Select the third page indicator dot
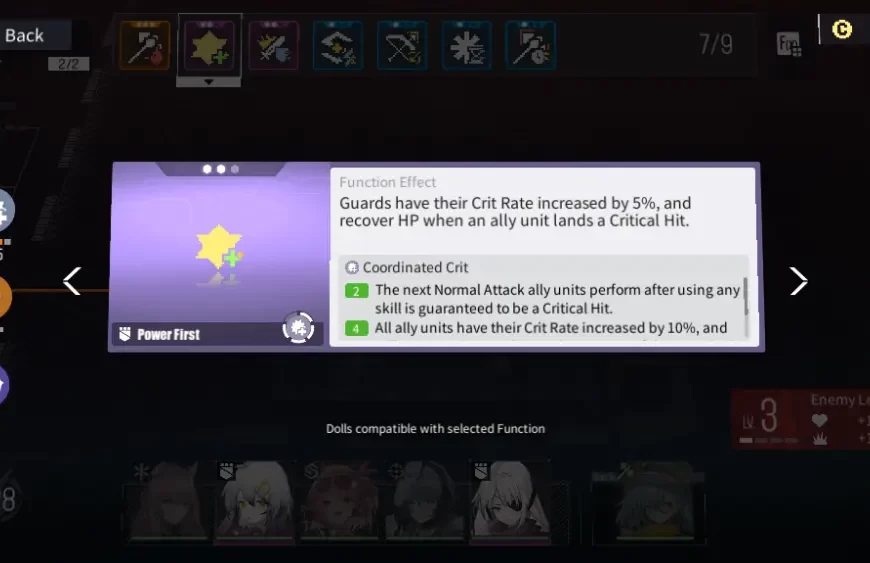The image size is (870, 563). coord(235,169)
